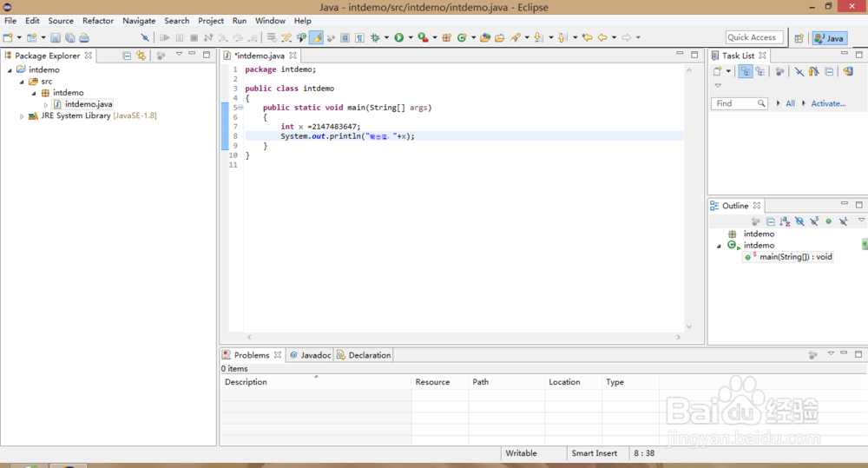Jump to Next Annotation using toolbar icon

coord(538,37)
